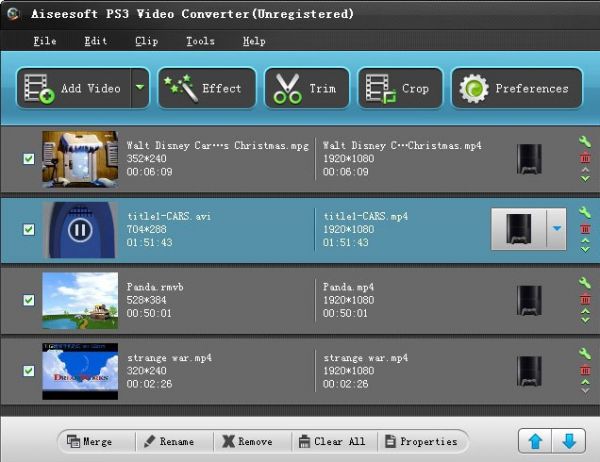
Task: Click PS3 profile selector in title1-CARS row
Action: (519, 229)
